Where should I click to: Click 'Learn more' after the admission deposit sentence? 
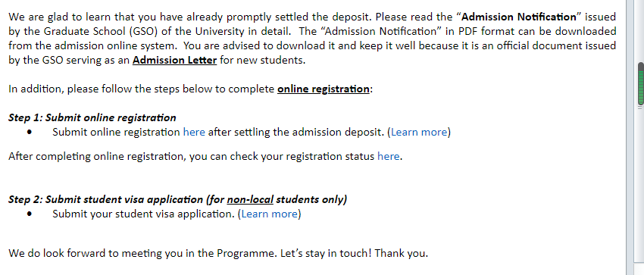[x=419, y=132]
